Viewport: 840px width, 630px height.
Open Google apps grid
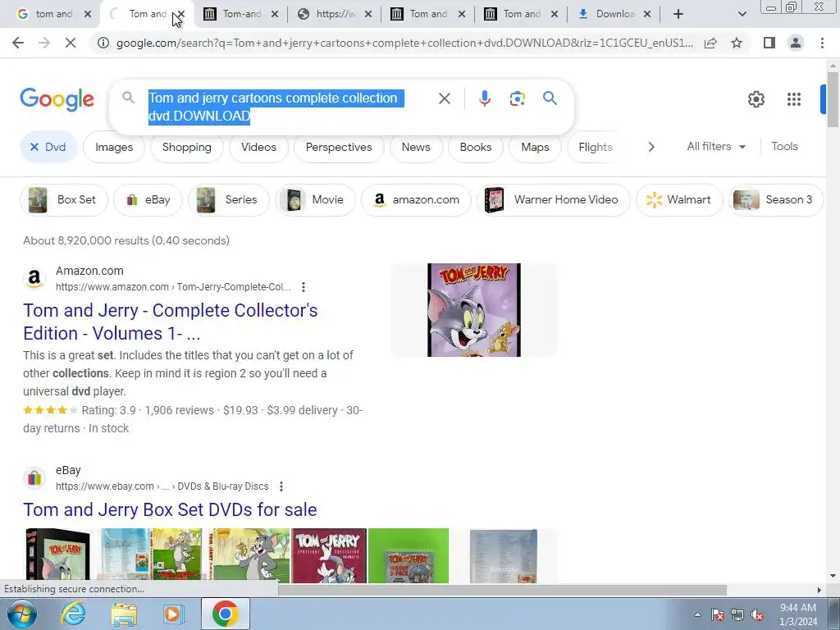tap(794, 99)
